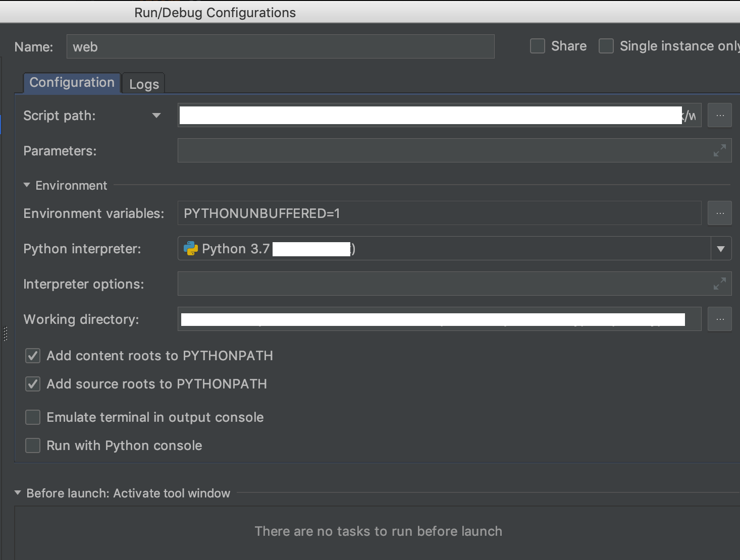Expand the Parameters field editor icon
This screenshot has height=560, width=740.
(x=719, y=150)
